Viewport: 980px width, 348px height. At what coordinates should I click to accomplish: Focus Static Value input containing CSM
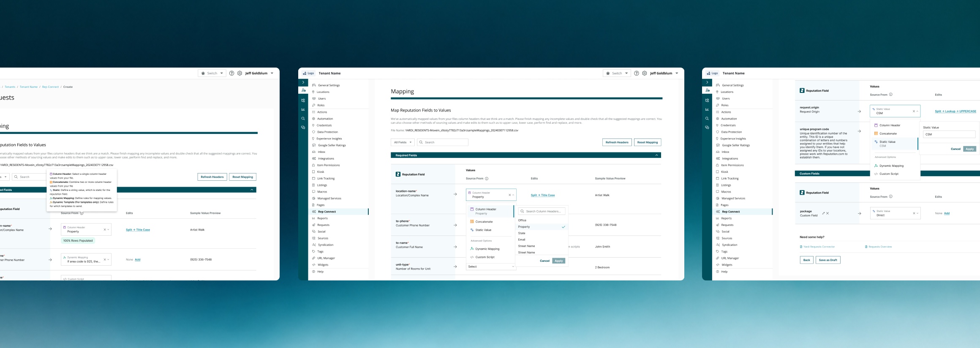click(949, 134)
